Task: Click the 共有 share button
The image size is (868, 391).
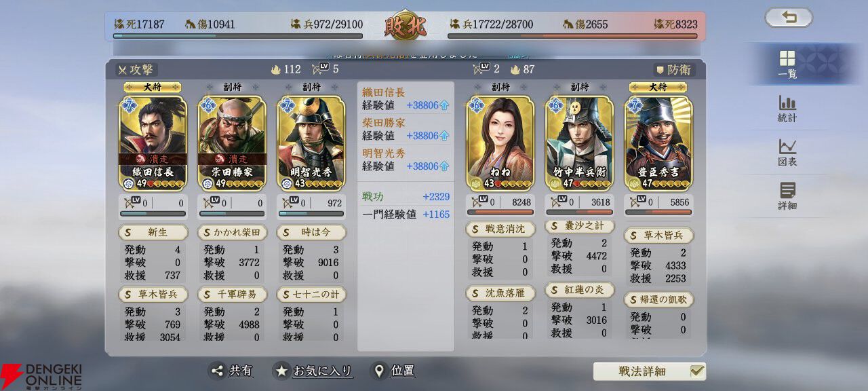Action: pyautogui.click(x=231, y=371)
